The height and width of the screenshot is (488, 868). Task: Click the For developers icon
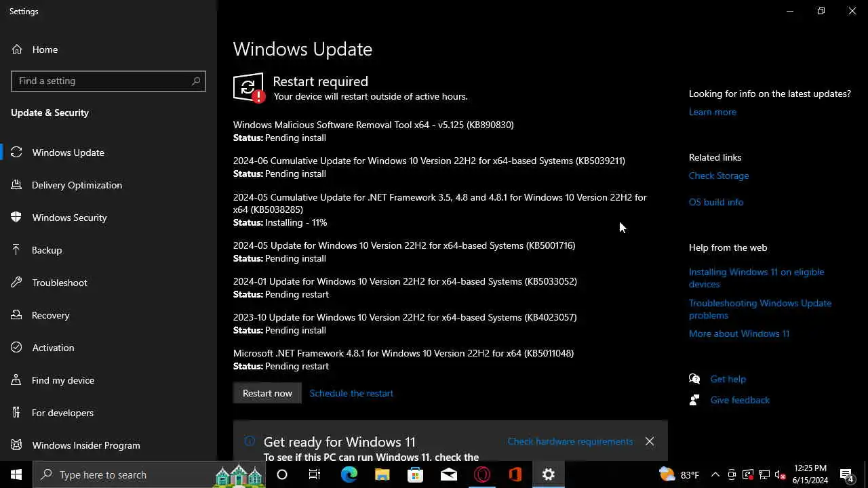[x=17, y=413]
